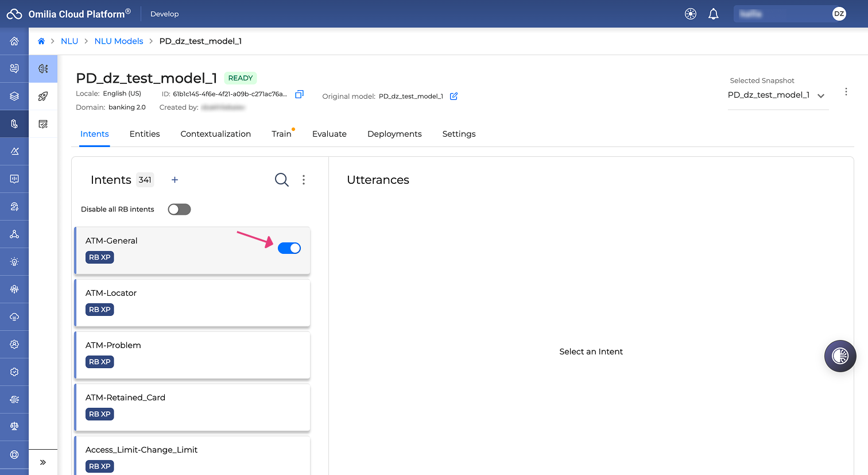Screen dimensions: 868x475
Task: Turn off the ATM-General intent toggle
Action: click(x=289, y=248)
